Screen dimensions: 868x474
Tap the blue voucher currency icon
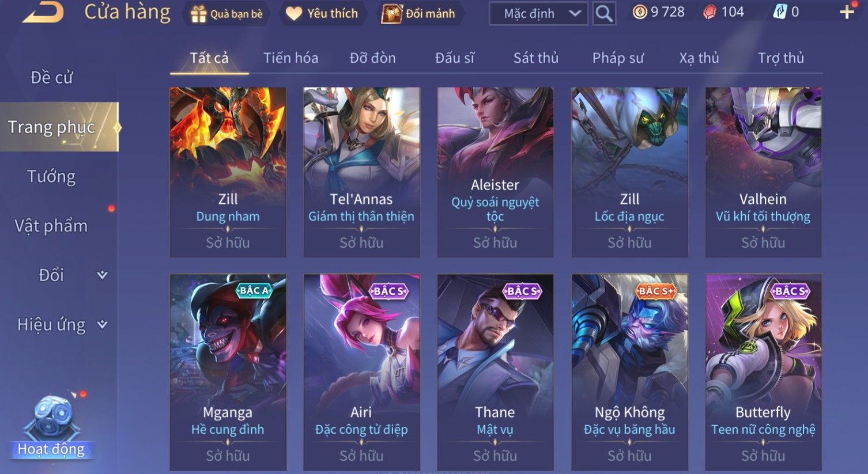click(x=780, y=12)
